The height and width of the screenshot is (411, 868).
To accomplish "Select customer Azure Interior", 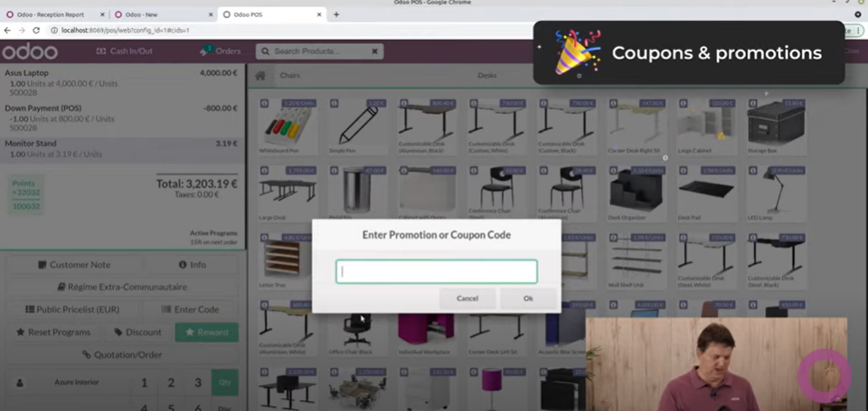I will coord(69,382).
